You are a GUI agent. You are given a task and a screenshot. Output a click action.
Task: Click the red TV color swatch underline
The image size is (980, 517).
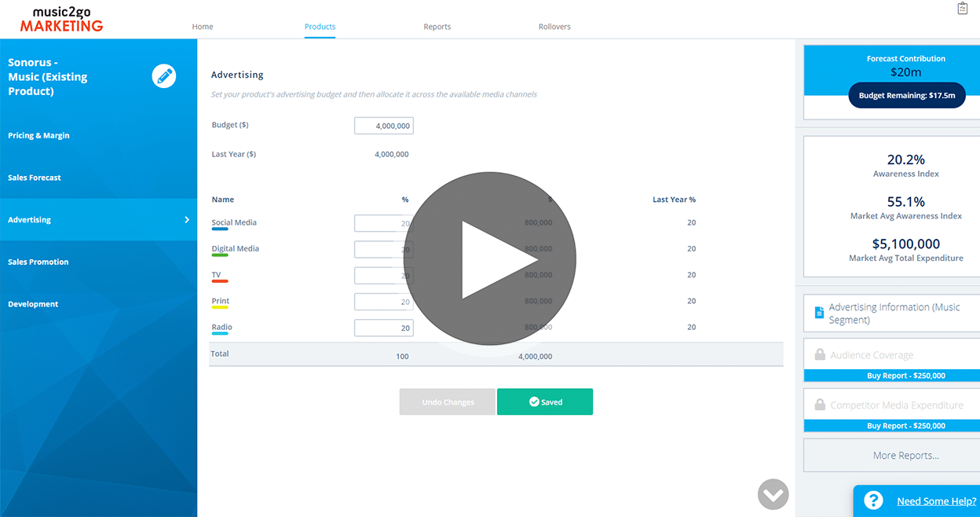(x=220, y=280)
